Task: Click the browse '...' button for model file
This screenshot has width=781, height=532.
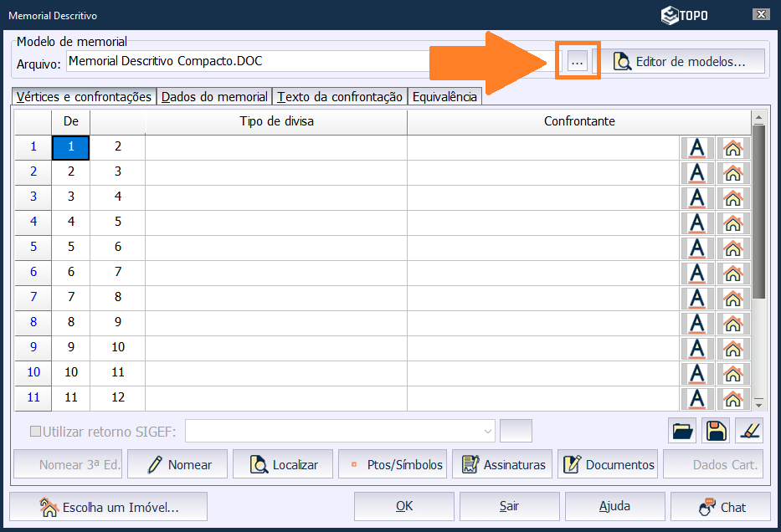Action: pos(577,61)
